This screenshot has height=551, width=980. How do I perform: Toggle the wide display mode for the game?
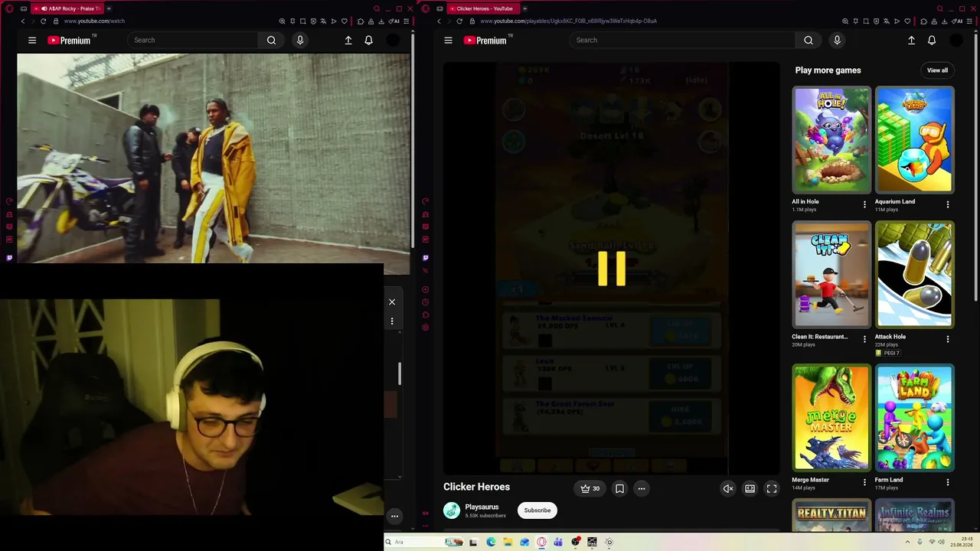750,488
